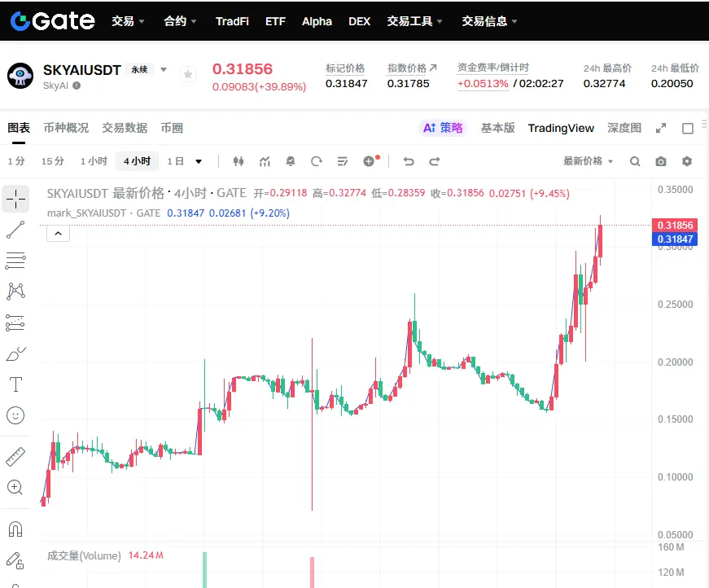
Task: Open candlestick chart type selector
Action: (x=239, y=161)
